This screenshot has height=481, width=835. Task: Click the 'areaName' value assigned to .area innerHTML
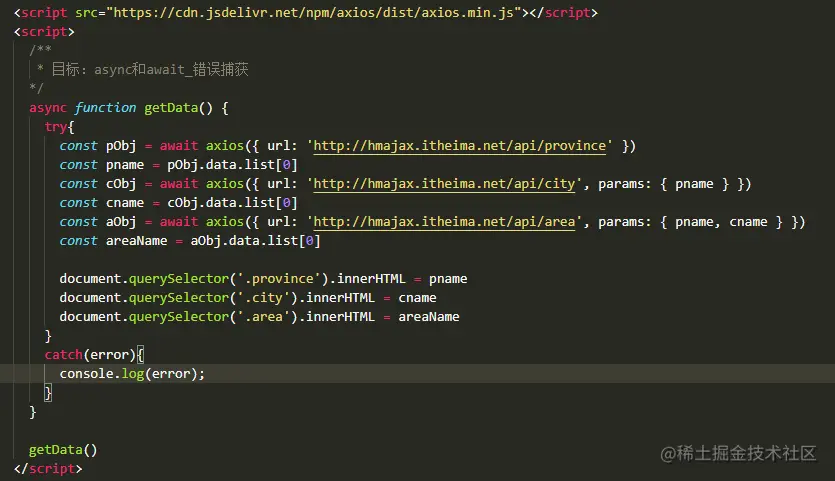point(429,316)
